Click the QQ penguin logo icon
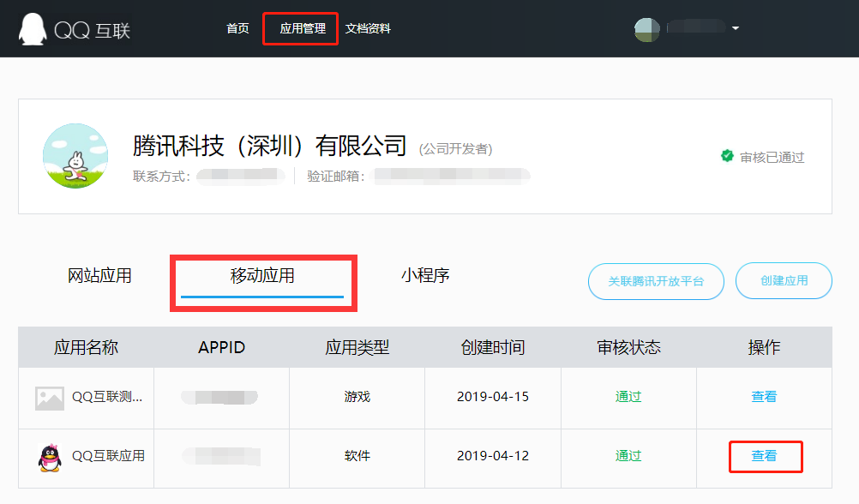This screenshot has width=859, height=504. pos(33,29)
